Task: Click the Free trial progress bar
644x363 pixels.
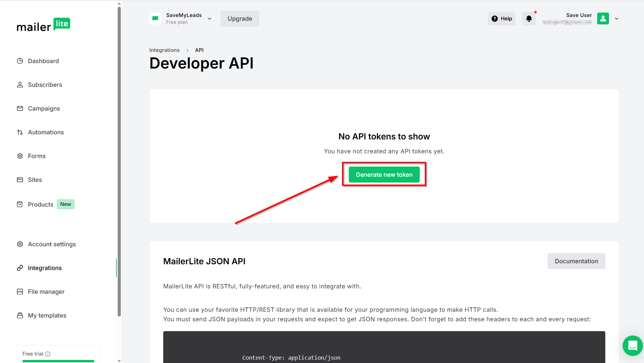Action: [58, 361]
